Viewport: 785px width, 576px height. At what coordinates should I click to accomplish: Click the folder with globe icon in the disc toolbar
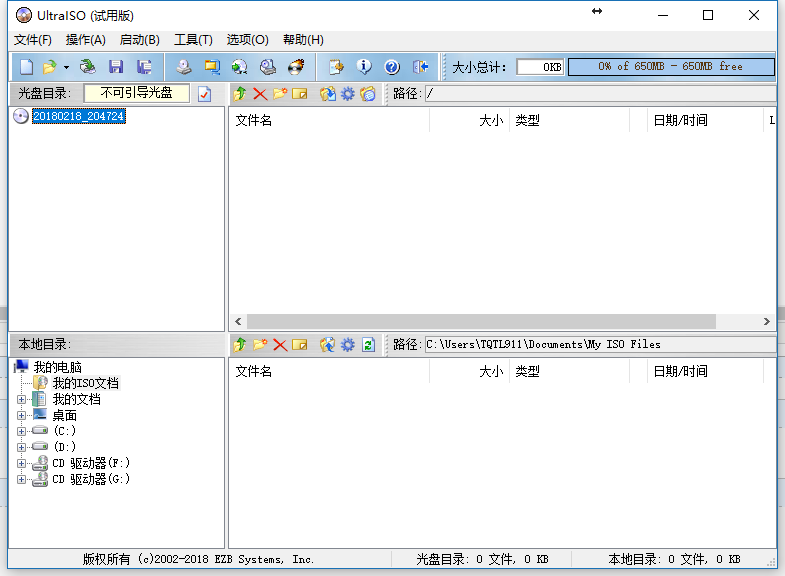(368, 94)
